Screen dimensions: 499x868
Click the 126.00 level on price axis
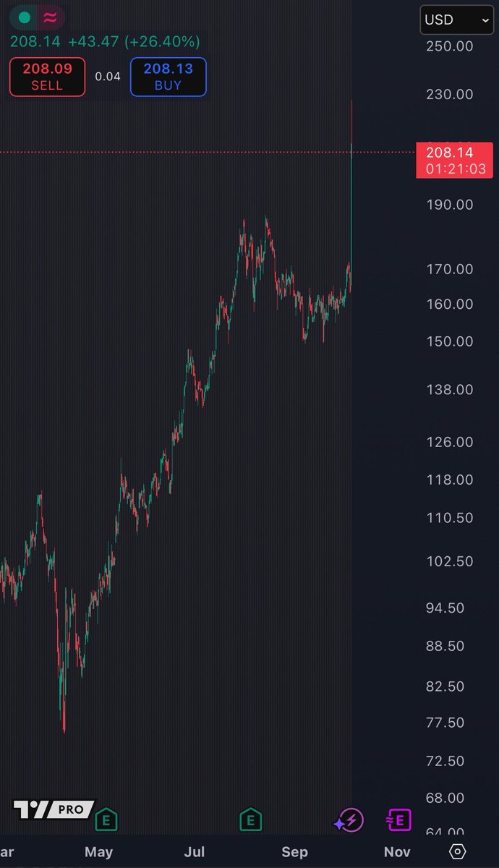(450, 442)
